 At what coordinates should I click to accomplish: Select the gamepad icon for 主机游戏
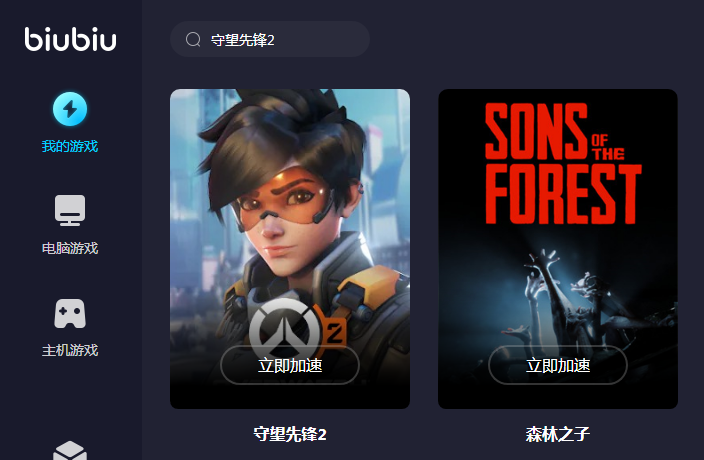point(70,313)
